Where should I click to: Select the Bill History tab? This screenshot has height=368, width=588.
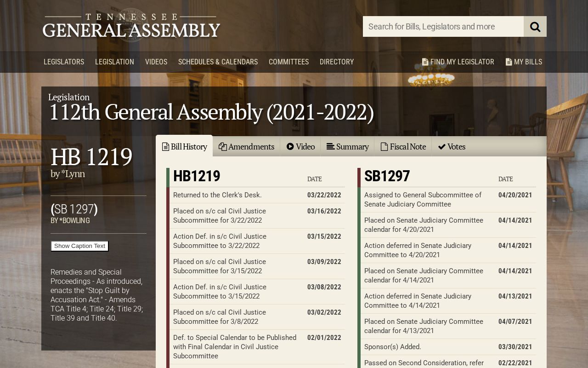pos(184,146)
